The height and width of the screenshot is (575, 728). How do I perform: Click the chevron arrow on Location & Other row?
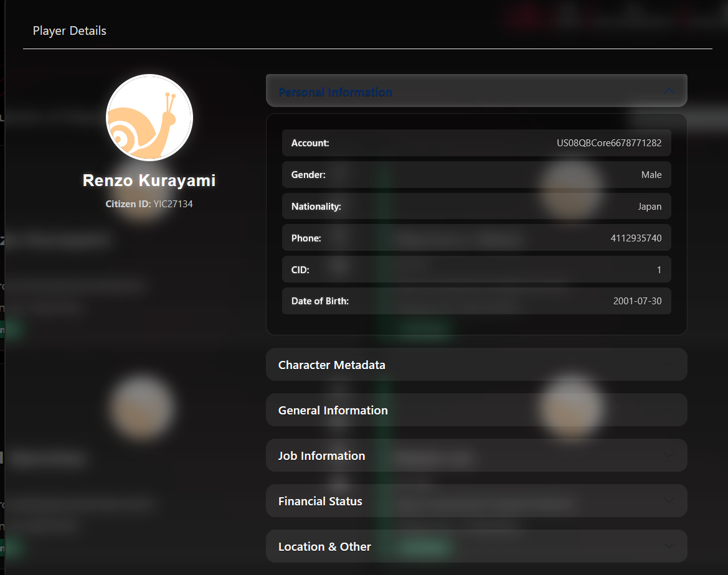[669, 546]
